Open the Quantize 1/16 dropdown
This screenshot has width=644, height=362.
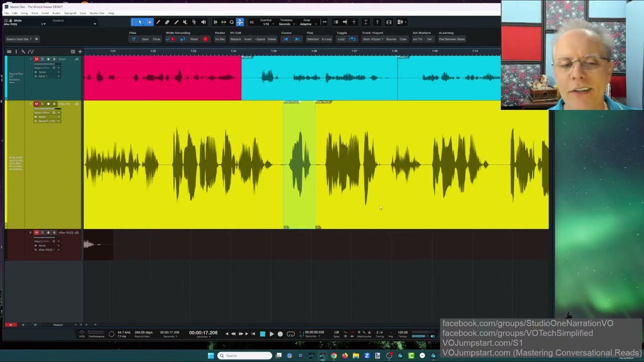click(266, 22)
